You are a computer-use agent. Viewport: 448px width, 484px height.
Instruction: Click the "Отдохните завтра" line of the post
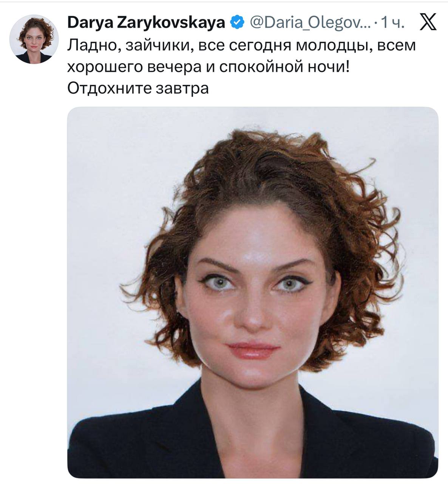click(138, 88)
